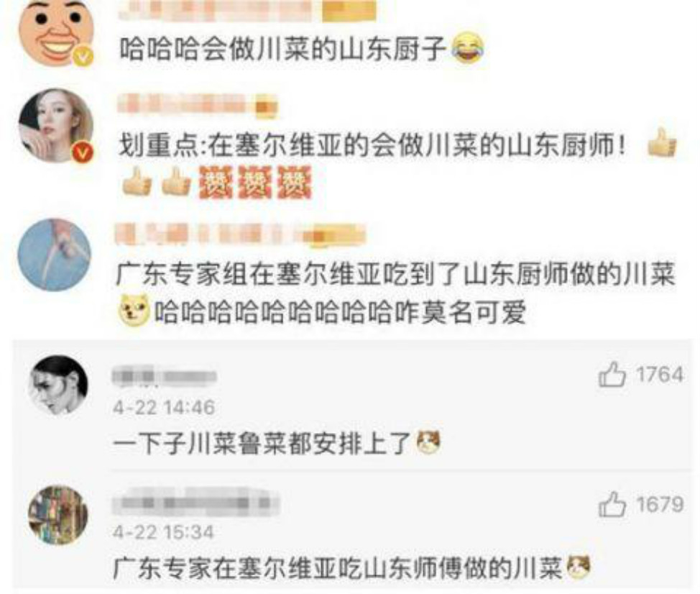700x594 pixels.
Task: Click the cat emoji in the last comment
Action: pos(578,567)
